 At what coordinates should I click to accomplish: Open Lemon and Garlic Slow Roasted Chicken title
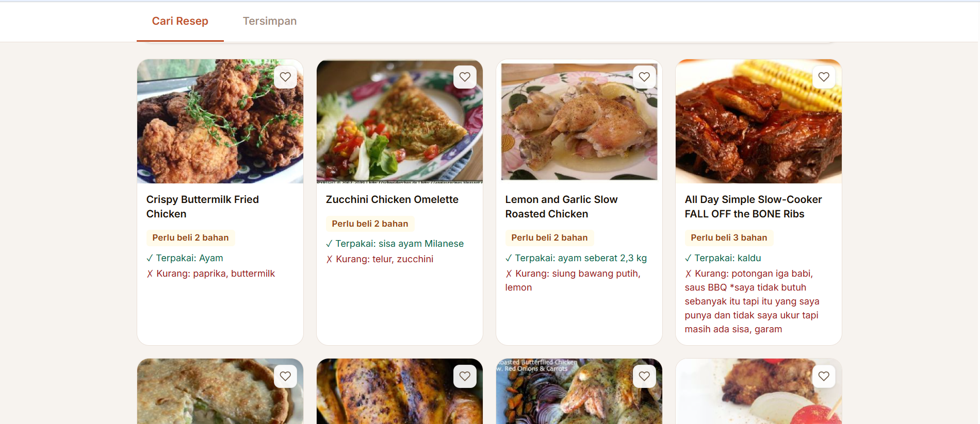pos(561,207)
